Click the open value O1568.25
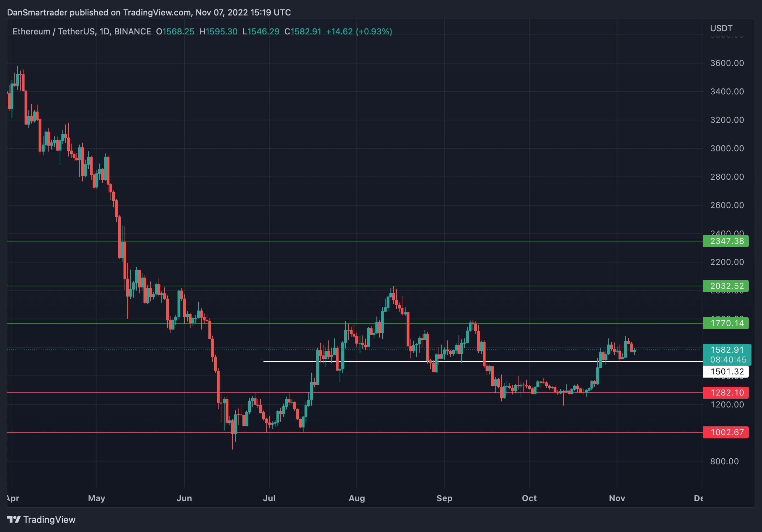 coord(175,32)
